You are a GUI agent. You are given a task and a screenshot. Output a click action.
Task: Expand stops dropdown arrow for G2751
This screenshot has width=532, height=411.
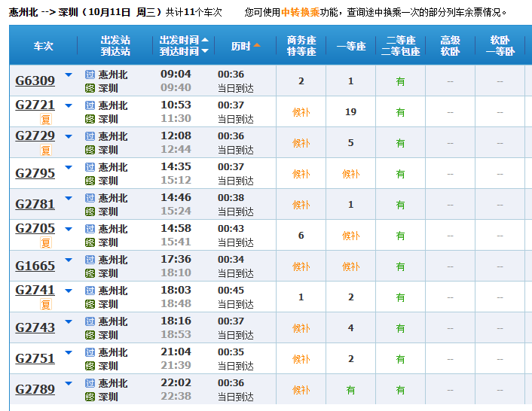[x=69, y=352]
